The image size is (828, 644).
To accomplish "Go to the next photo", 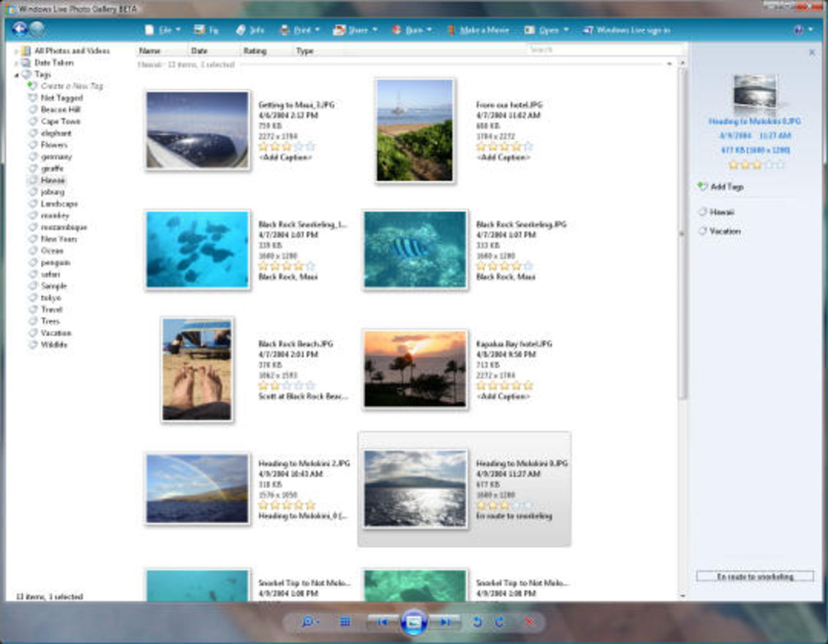I will tap(445, 622).
